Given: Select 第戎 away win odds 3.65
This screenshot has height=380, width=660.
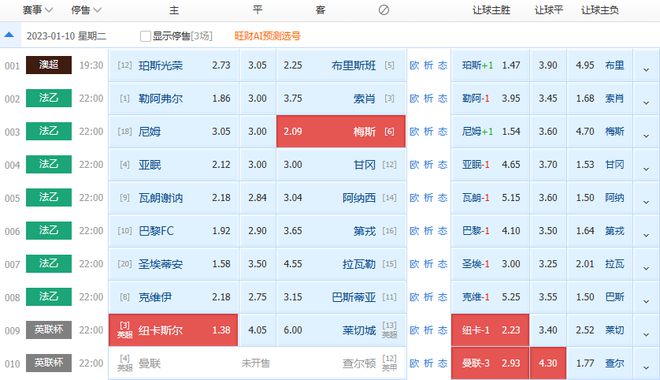Looking at the screenshot, I should click(x=341, y=231).
